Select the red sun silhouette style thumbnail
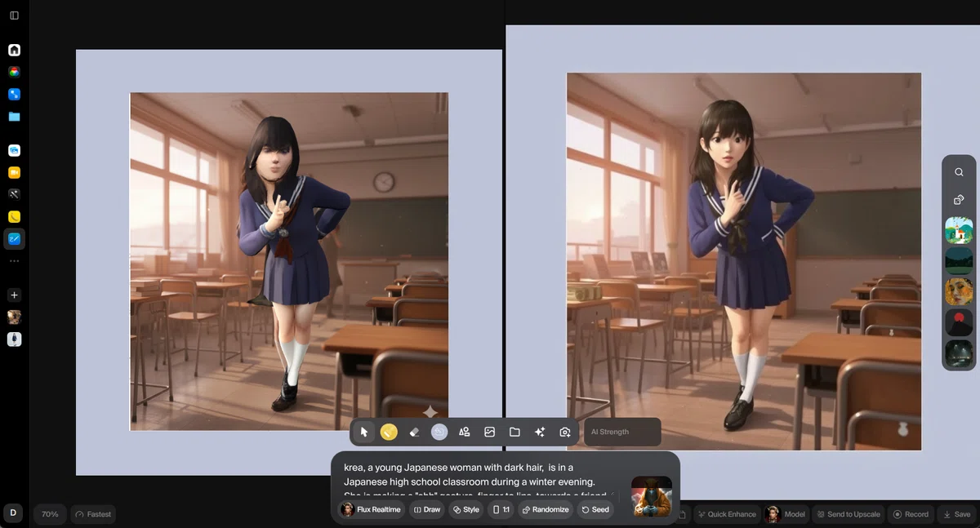 (959, 323)
